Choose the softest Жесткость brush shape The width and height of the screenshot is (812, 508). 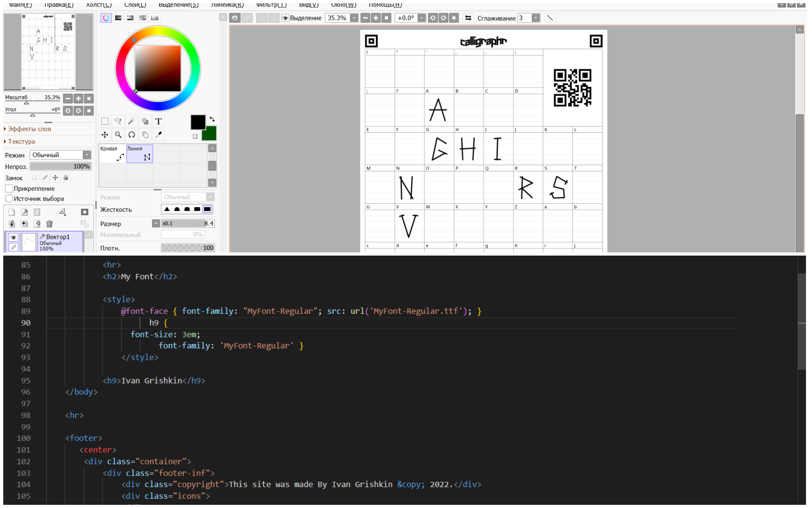coord(167,209)
